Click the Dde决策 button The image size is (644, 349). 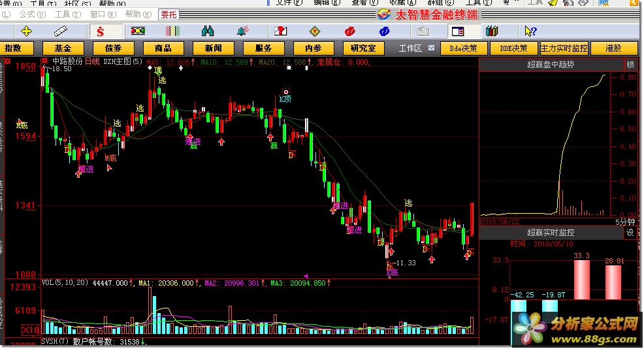point(464,48)
